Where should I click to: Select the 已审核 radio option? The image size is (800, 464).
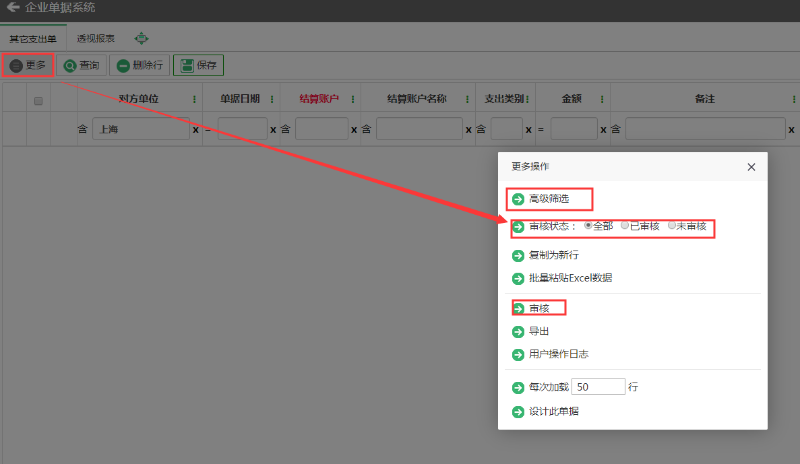[x=625, y=226]
